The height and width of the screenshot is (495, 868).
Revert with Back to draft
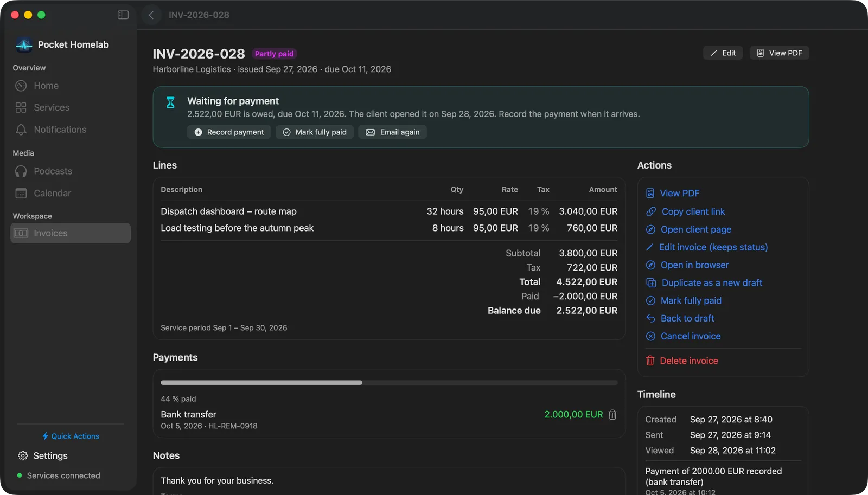[680, 318]
